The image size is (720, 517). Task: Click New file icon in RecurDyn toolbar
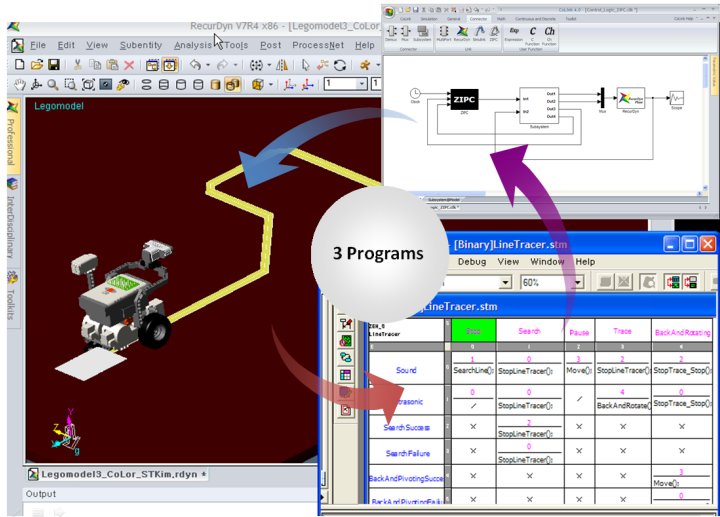[x=19, y=65]
